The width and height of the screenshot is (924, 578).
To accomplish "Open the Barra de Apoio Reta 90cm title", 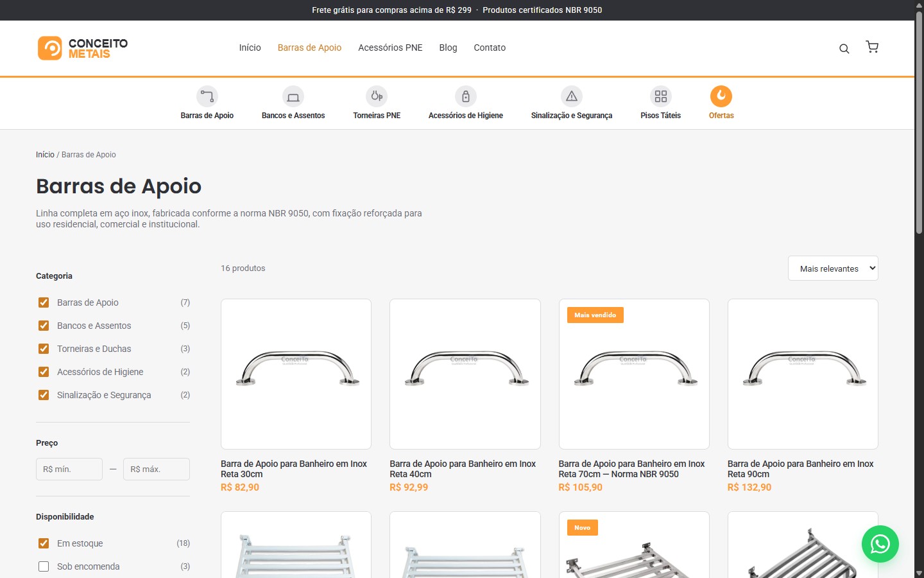I will click(801, 469).
